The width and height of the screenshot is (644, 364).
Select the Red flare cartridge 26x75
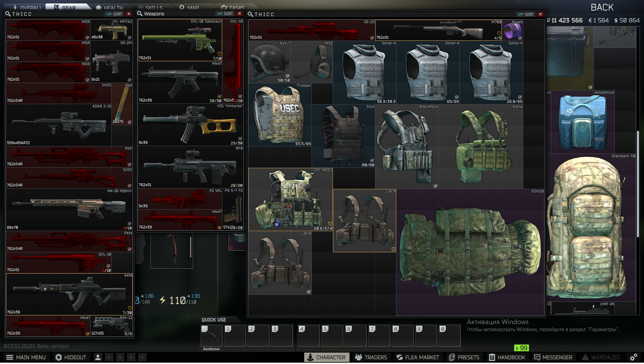[122, 104]
